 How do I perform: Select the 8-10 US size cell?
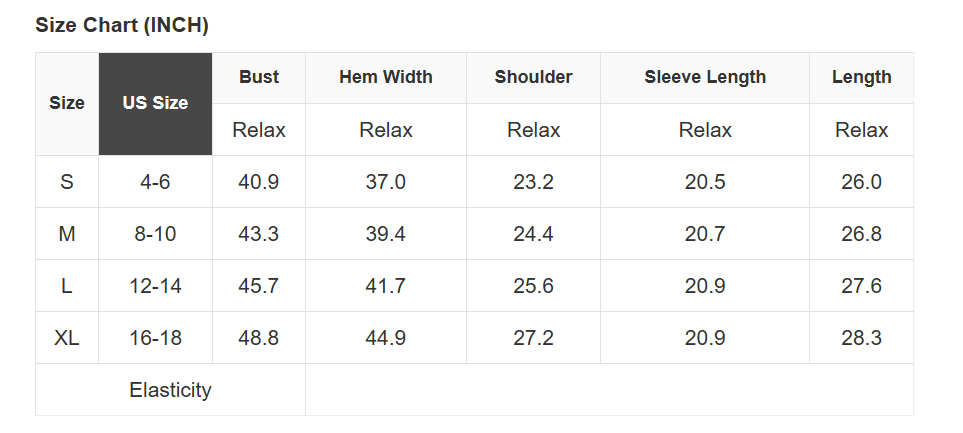point(155,234)
